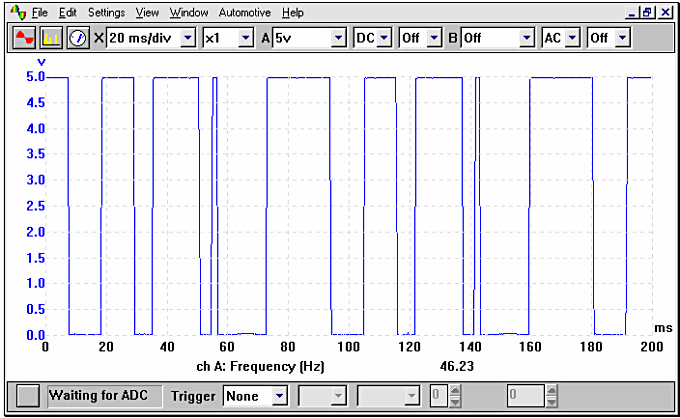The height and width of the screenshot is (418, 680).
Task: Change channel A DC coupling dropdown
Action: (384, 38)
